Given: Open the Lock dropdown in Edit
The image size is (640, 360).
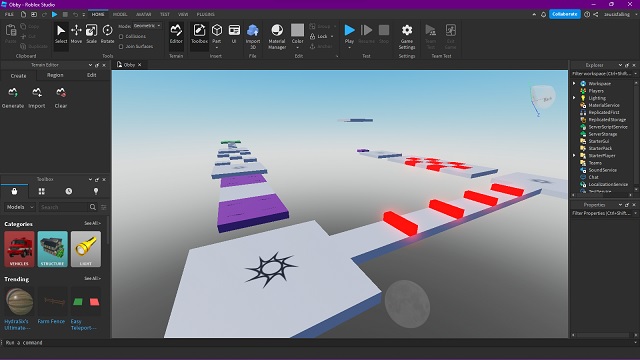Looking at the screenshot, I should [x=332, y=36].
